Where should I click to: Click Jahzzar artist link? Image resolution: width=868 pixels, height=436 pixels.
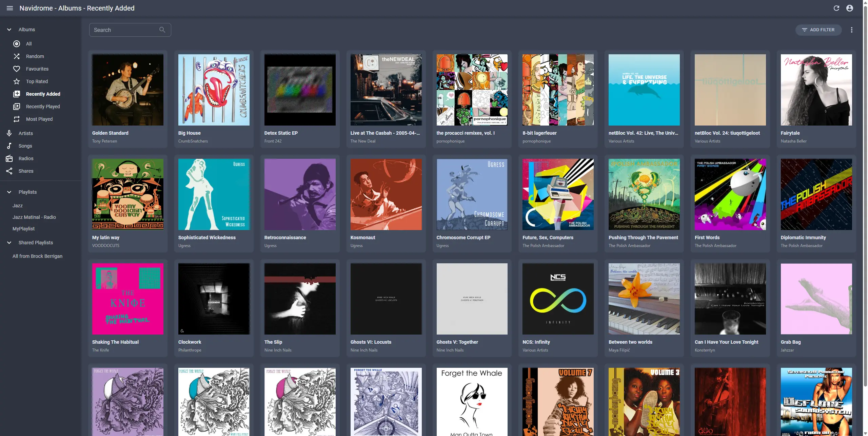click(x=787, y=350)
